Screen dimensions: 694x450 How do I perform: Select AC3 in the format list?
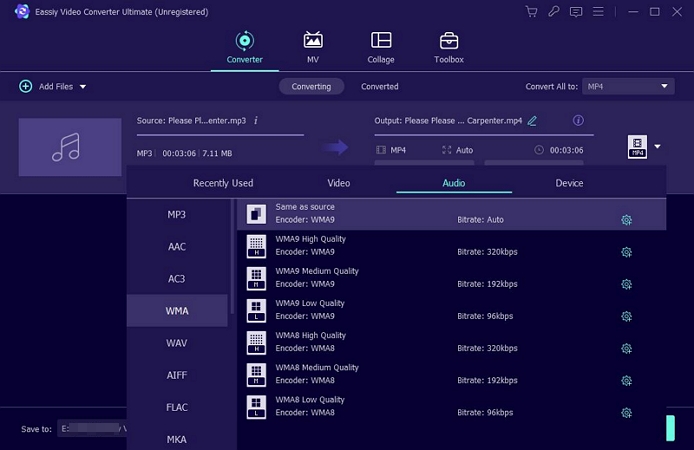tap(177, 279)
